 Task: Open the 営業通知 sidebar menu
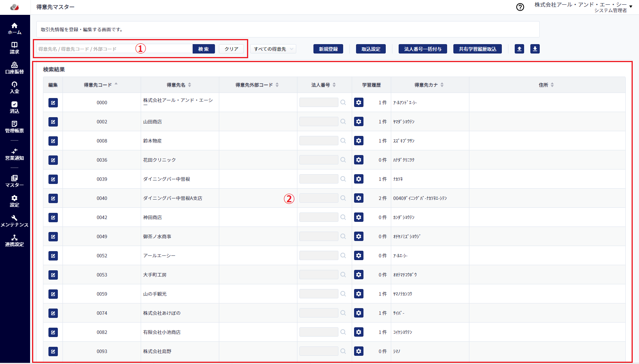click(x=14, y=154)
